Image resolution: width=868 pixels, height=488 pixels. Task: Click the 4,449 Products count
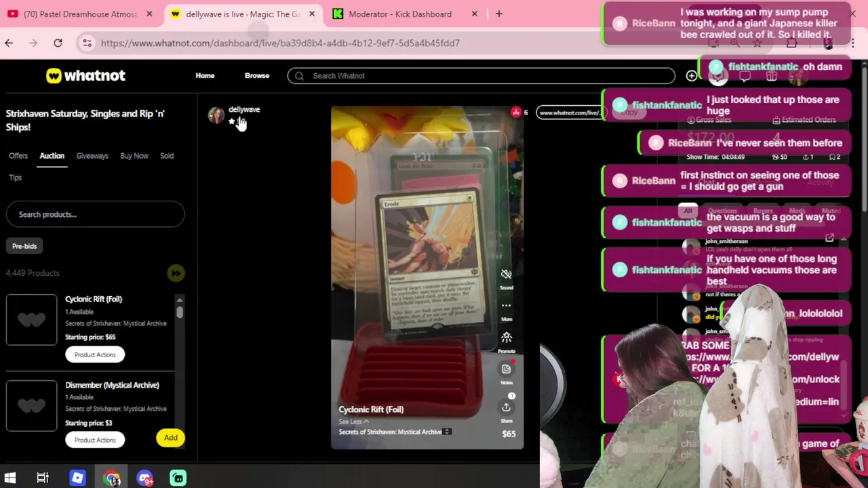pyautogui.click(x=33, y=273)
